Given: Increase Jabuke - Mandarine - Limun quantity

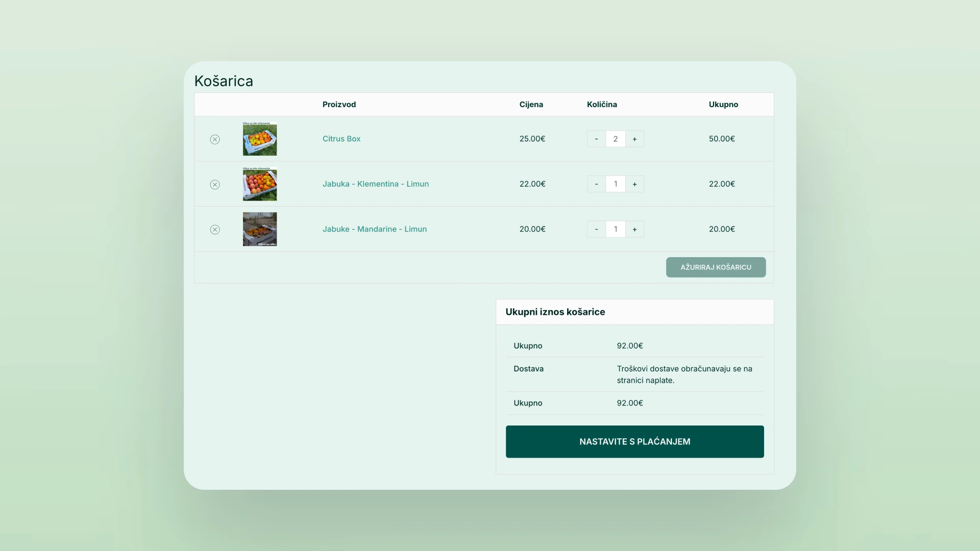Looking at the screenshot, I should 634,229.
